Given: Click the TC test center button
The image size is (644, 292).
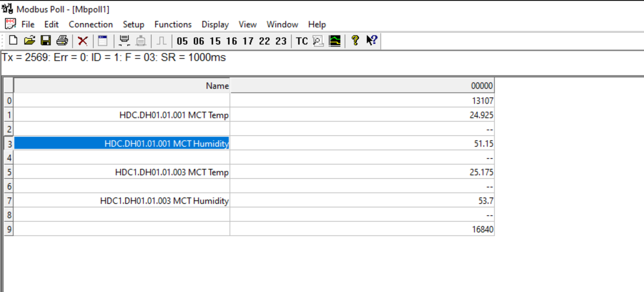Looking at the screenshot, I should pyautogui.click(x=302, y=41).
